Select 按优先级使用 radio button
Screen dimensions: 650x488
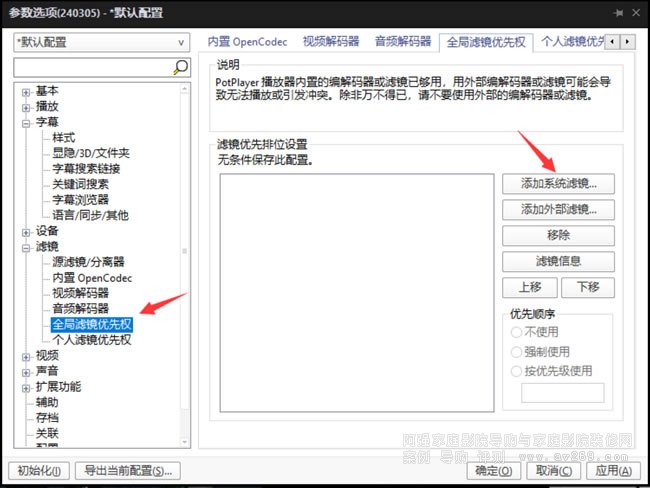pos(517,370)
